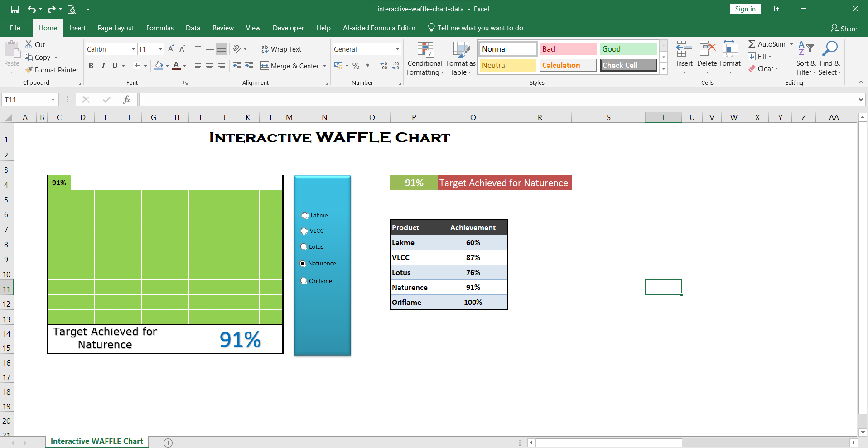Click the Middle Align icon
868x448 pixels.
point(210,49)
